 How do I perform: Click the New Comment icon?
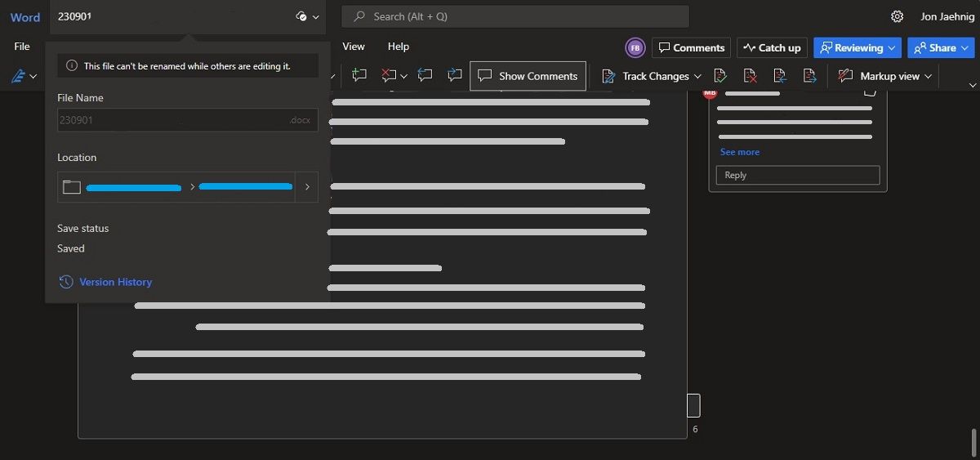point(359,76)
